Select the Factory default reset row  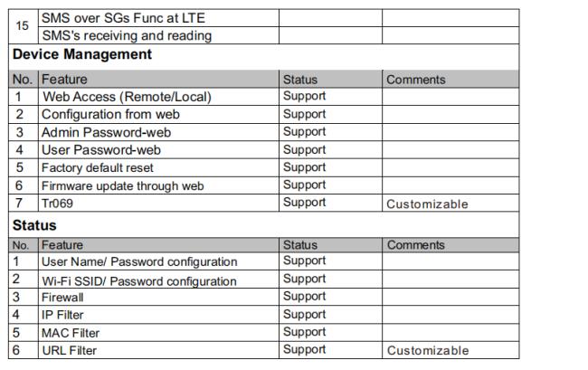[263, 167]
